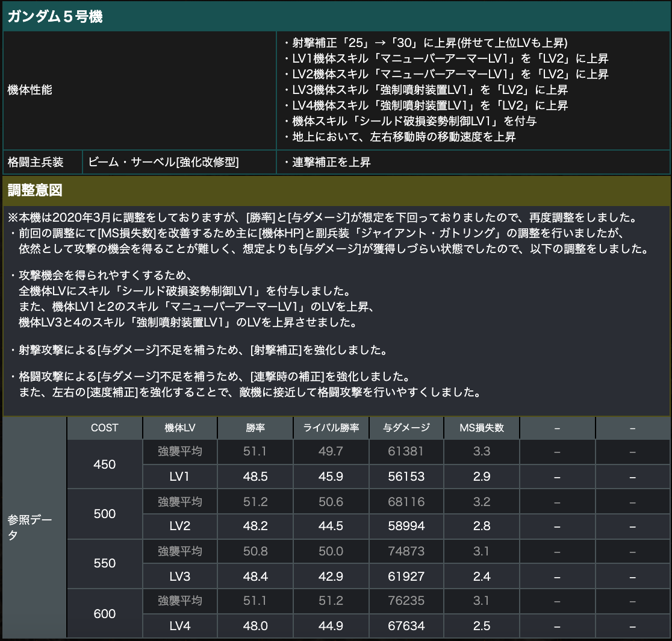Click 強襲平均 rival win rate 49.7
The height and width of the screenshot is (641, 672).
[x=331, y=451]
